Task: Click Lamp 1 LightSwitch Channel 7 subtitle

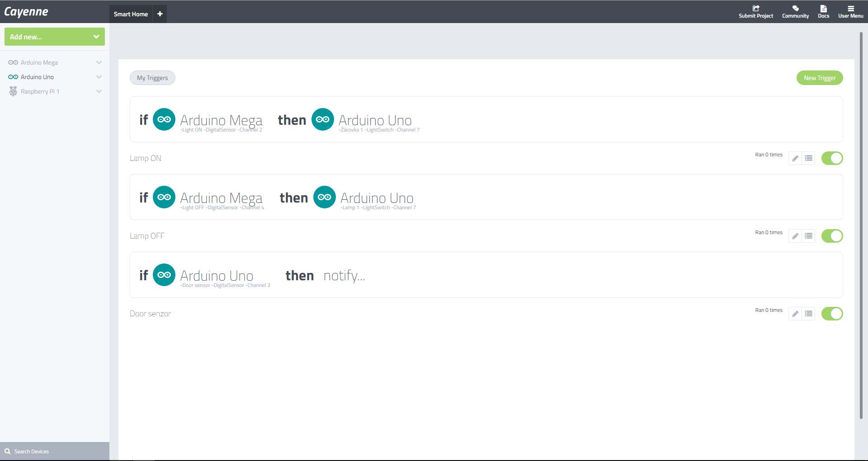Action: tap(378, 207)
